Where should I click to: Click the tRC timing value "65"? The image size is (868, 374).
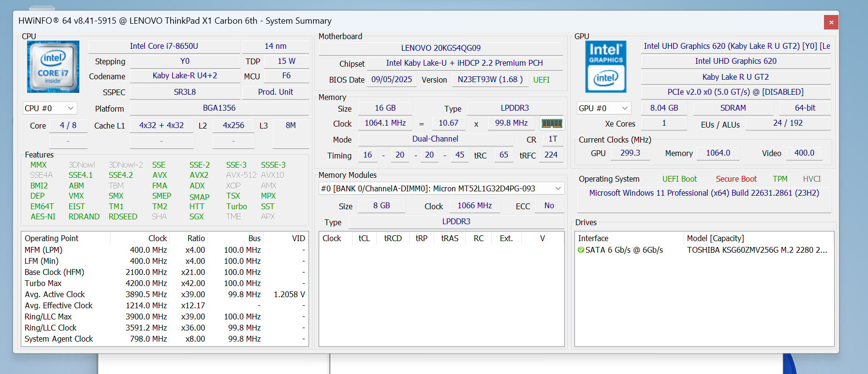(x=504, y=155)
